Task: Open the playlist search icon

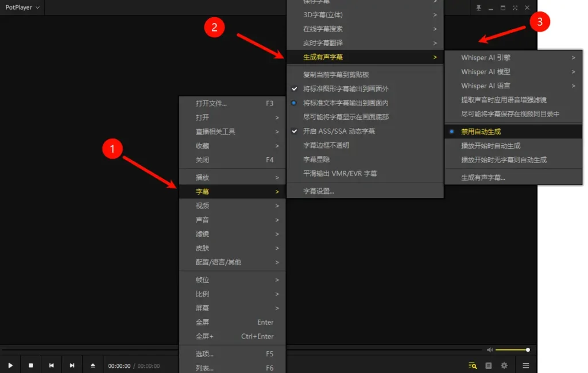Action: pyautogui.click(x=473, y=366)
